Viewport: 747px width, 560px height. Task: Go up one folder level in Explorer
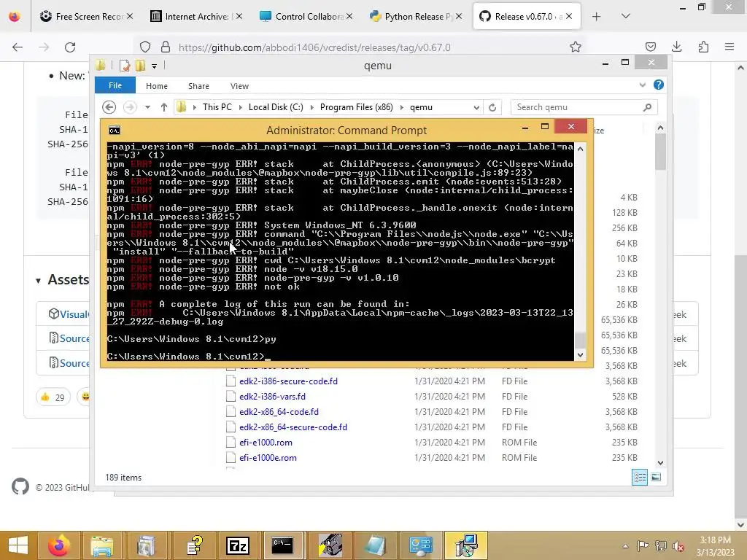pyautogui.click(x=164, y=107)
